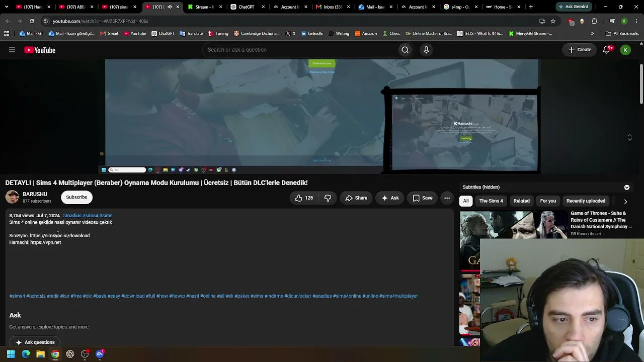Open the YouTube guide hamburger menu
This screenshot has height=362, width=644.
(x=12, y=50)
